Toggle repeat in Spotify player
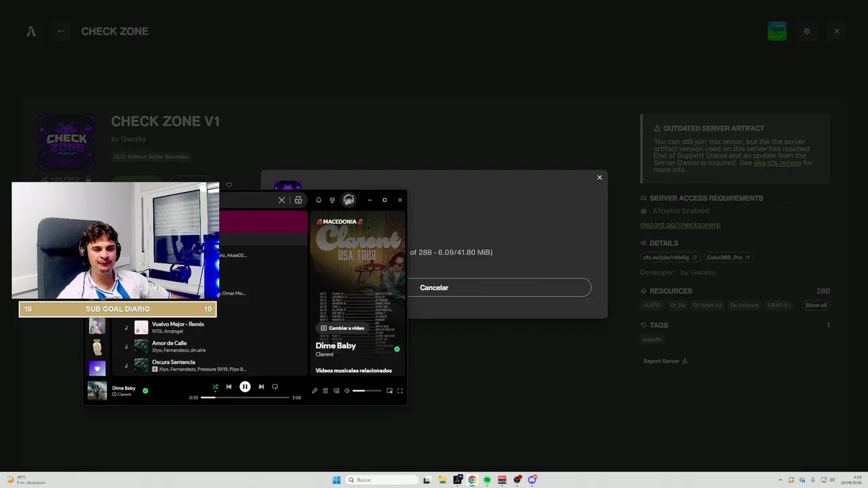Viewport: 868px width, 488px height. 275,386
